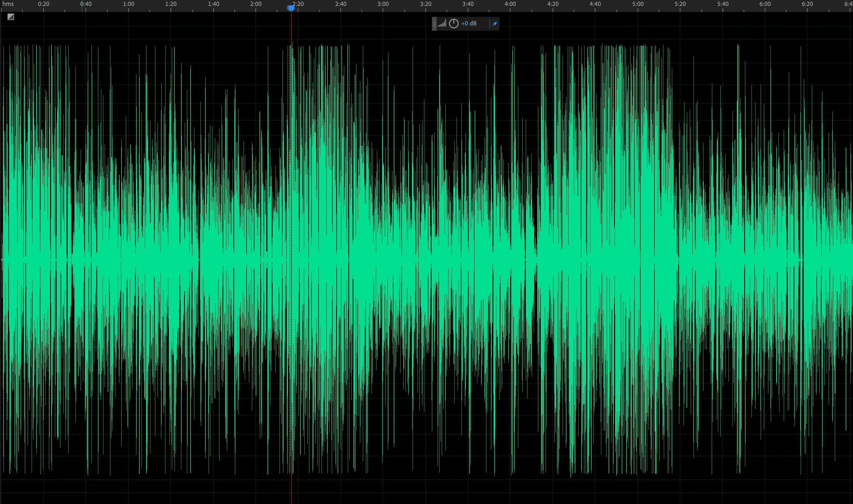Image resolution: width=853 pixels, height=504 pixels.
Task: Click the 1:00 mark on time ruler
Action: pos(128,4)
